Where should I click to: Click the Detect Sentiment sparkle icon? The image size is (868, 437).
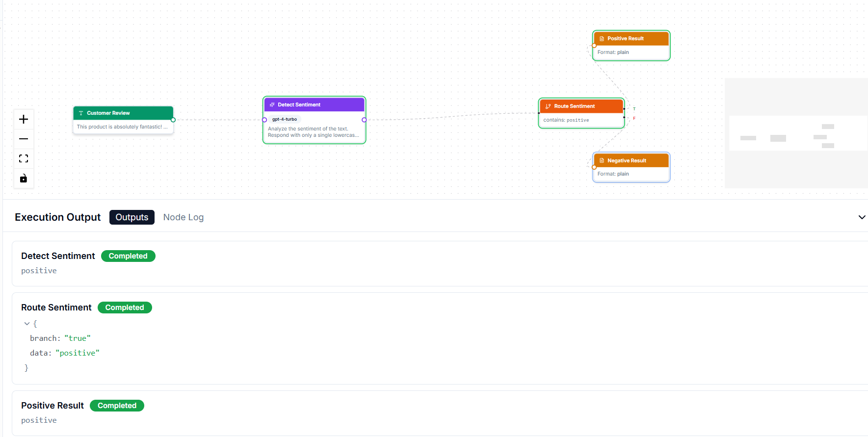(x=272, y=104)
